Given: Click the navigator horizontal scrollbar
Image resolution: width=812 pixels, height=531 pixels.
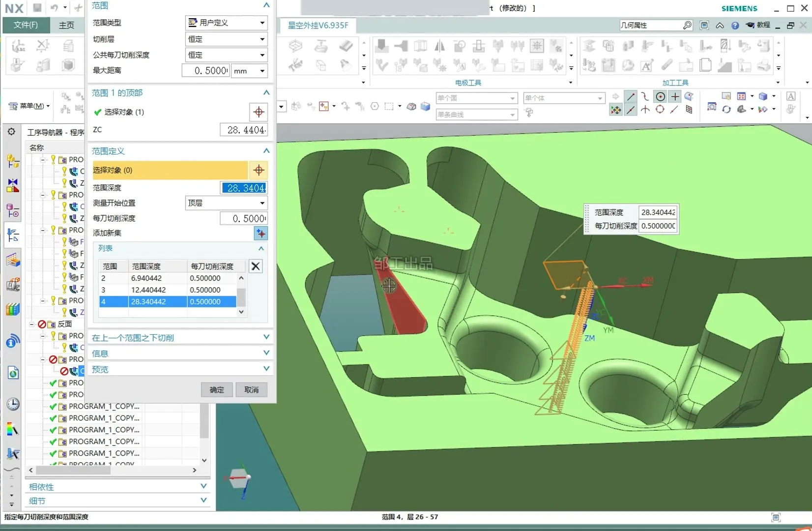Looking at the screenshot, I should tap(72, 470).
